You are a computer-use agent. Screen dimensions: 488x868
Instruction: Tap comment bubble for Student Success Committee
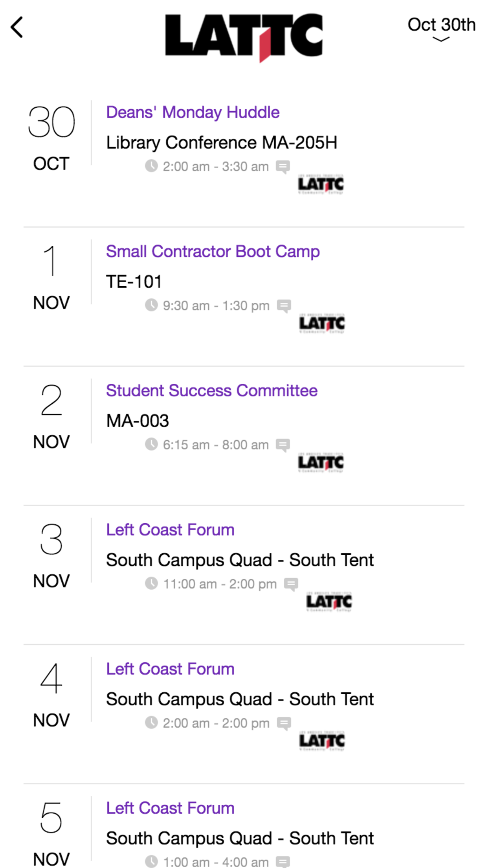[x=283, y=445]
